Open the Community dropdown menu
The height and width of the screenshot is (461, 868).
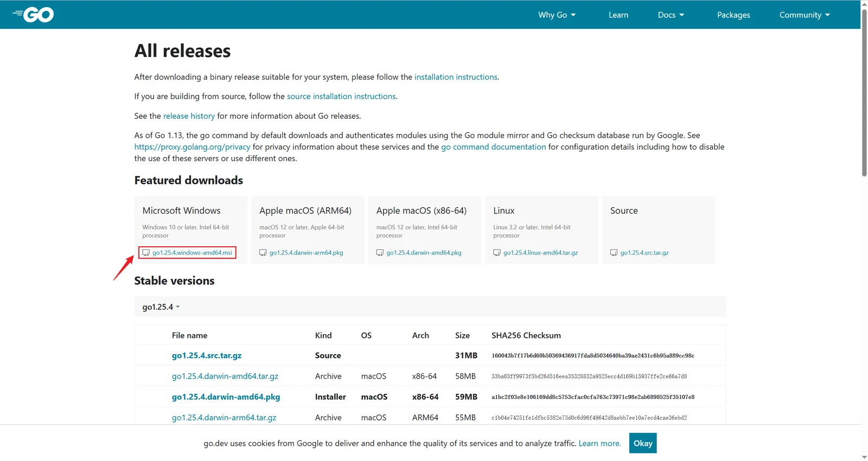805,15
